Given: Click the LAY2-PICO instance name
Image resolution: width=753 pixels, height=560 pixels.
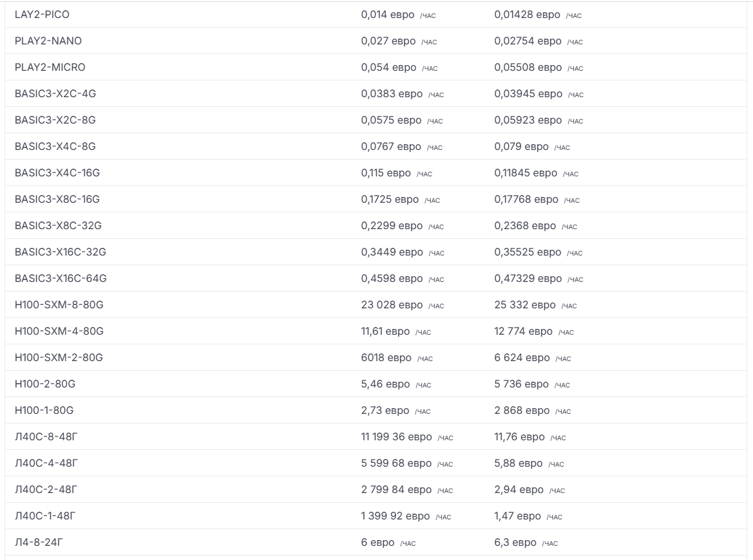Looking at the screenshot, I should (x=42, y=15).
